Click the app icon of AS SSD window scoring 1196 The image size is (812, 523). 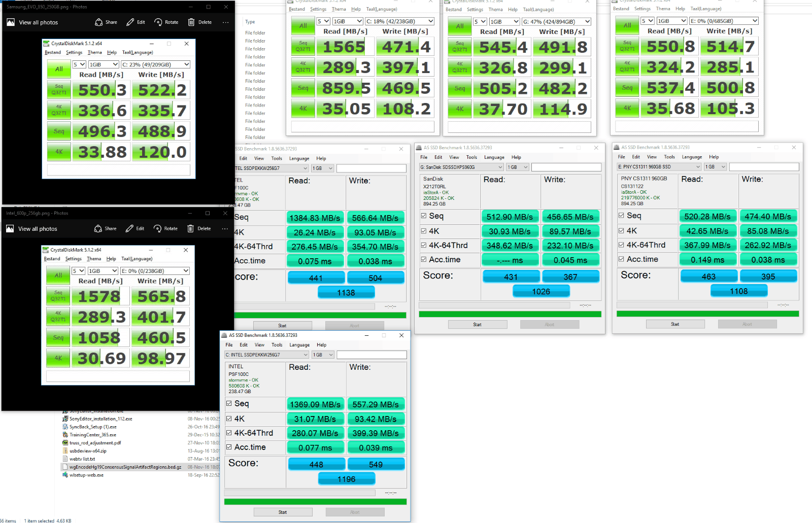coord(224,335)
